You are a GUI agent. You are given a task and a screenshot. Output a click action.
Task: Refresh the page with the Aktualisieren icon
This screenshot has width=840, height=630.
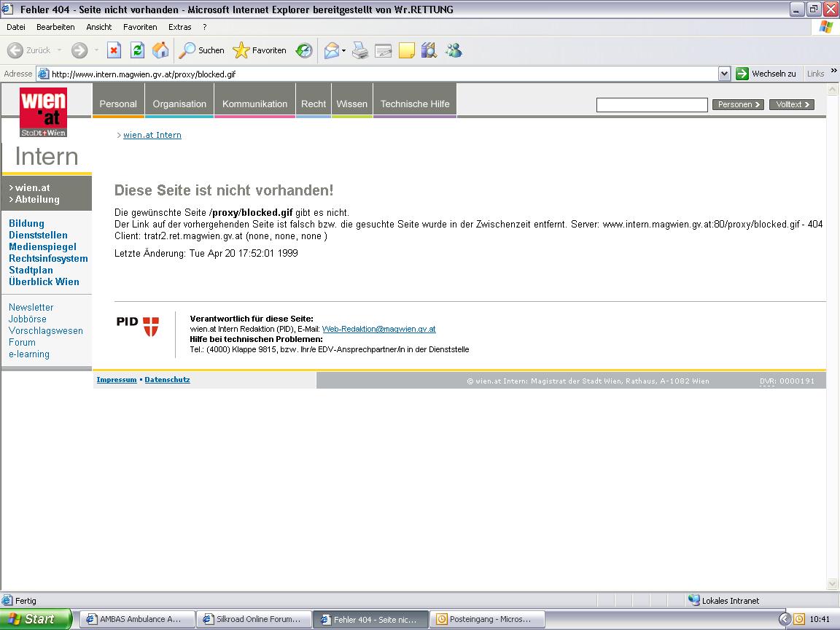point(137,50)
